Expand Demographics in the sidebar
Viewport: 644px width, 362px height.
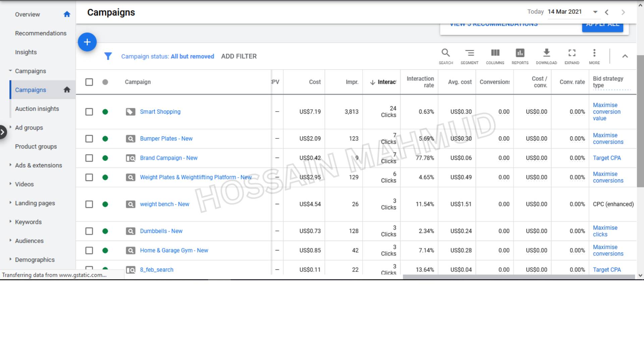[x=10, y=259]
